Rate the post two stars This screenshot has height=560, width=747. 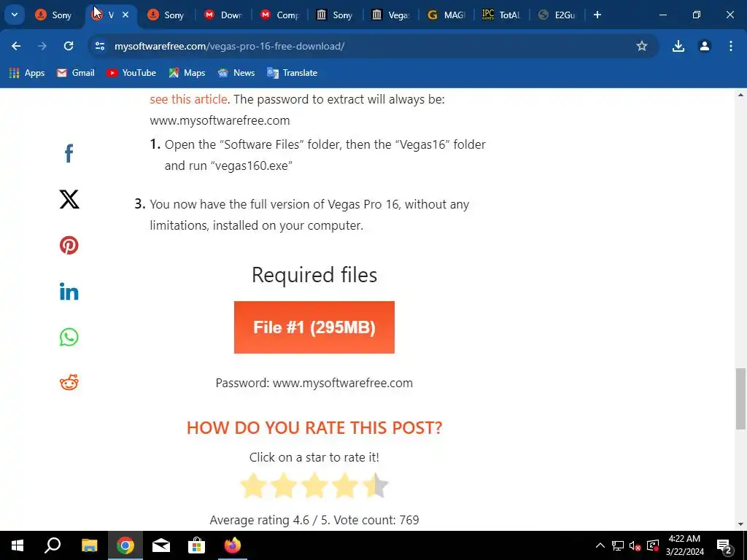[x=284, y=486]
